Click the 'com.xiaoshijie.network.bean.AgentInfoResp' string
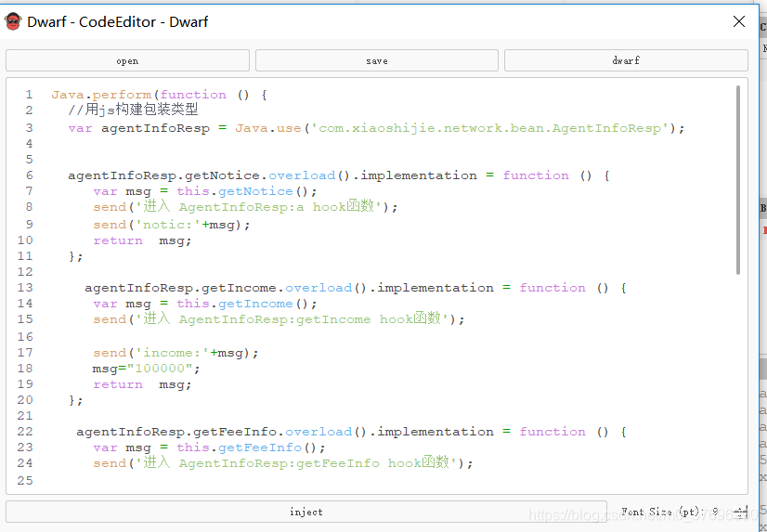Viewport: 767px width, 532px height. (489, 128)
